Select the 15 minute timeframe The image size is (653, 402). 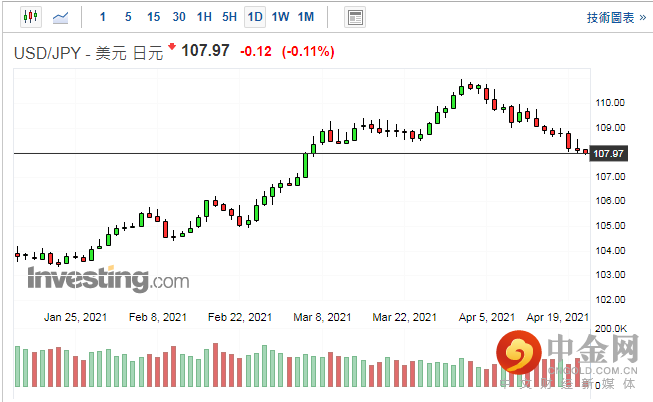coord(153,17)
